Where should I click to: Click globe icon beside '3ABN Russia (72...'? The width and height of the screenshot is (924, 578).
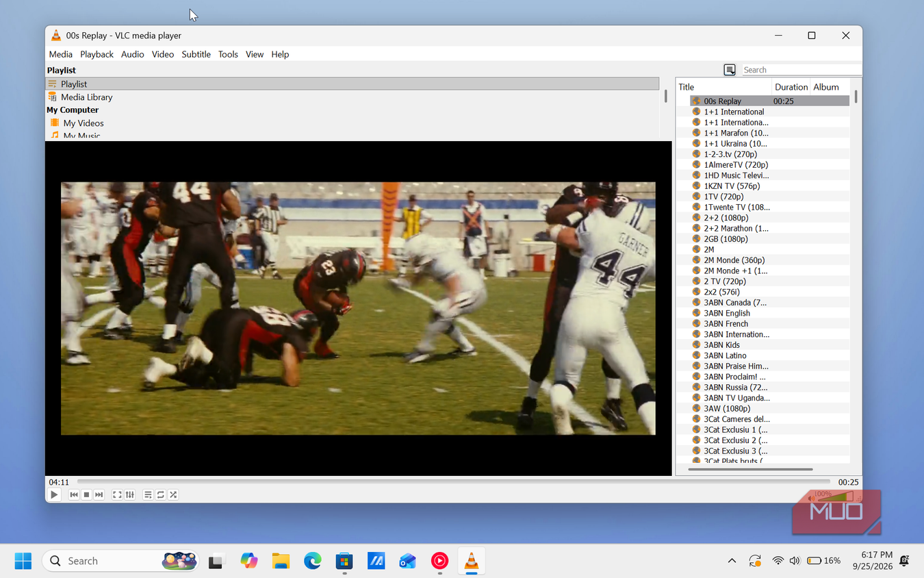(x=696, y=388)
